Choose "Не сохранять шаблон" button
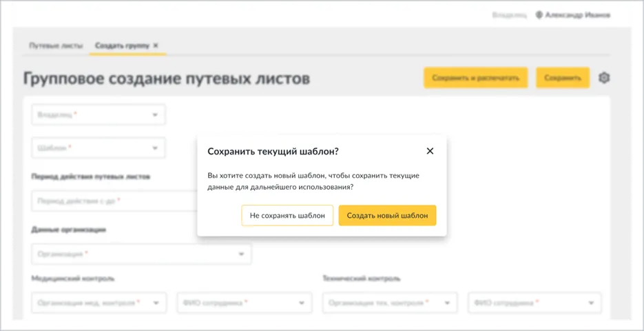Image resolution: width=644 pixels, height=331 pixels. pyautogui.click(x=287, y=215)
